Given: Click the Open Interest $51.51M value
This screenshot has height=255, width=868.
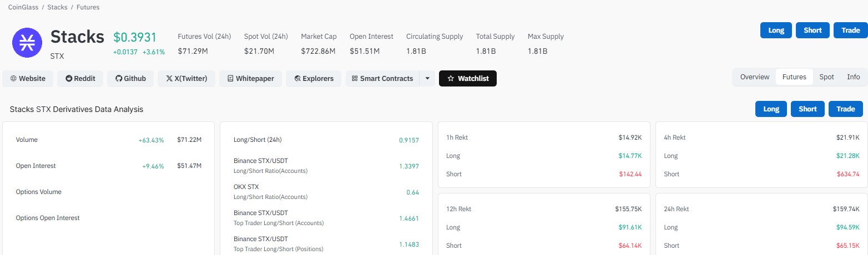Looking at the screenshot, I should pyautogui.click(x=365, y=51).
